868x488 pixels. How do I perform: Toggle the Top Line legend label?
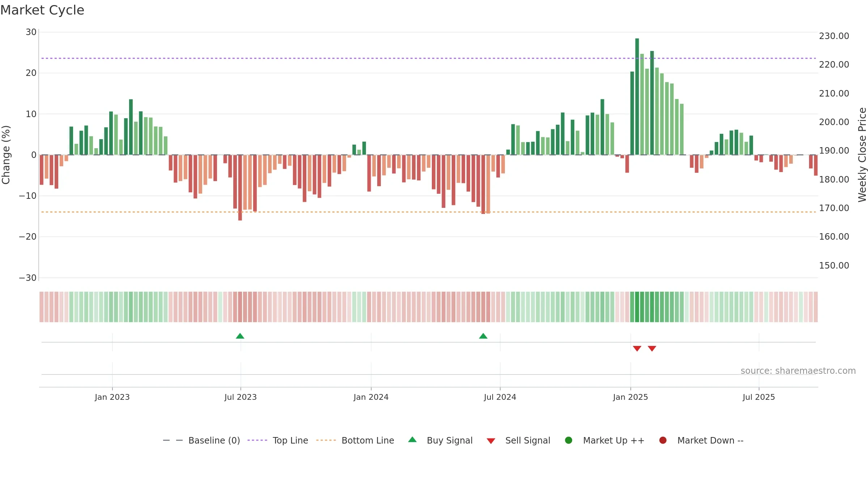click(x=290, y=440)
